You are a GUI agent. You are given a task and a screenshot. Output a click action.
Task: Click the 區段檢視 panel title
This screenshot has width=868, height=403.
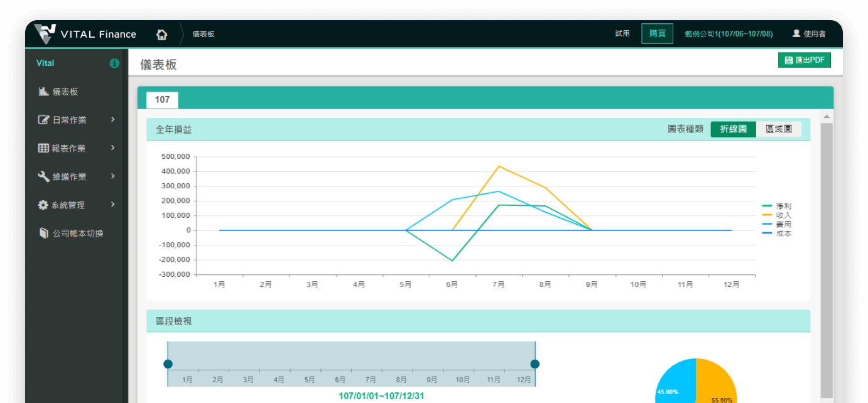tap(174, 321)
